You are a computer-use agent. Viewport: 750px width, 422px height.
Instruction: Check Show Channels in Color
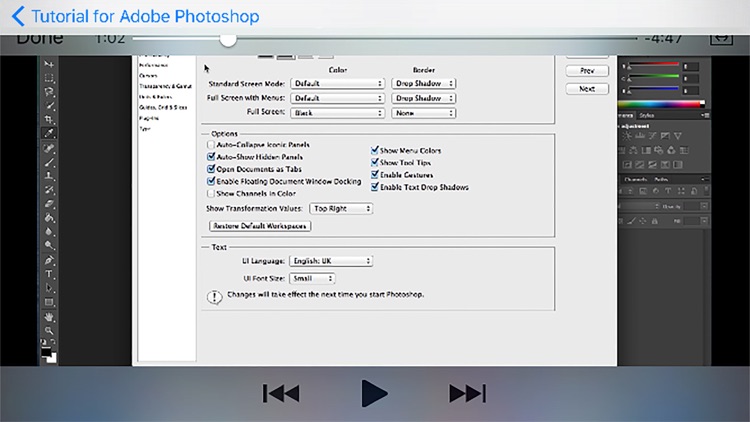coord(210,193)
